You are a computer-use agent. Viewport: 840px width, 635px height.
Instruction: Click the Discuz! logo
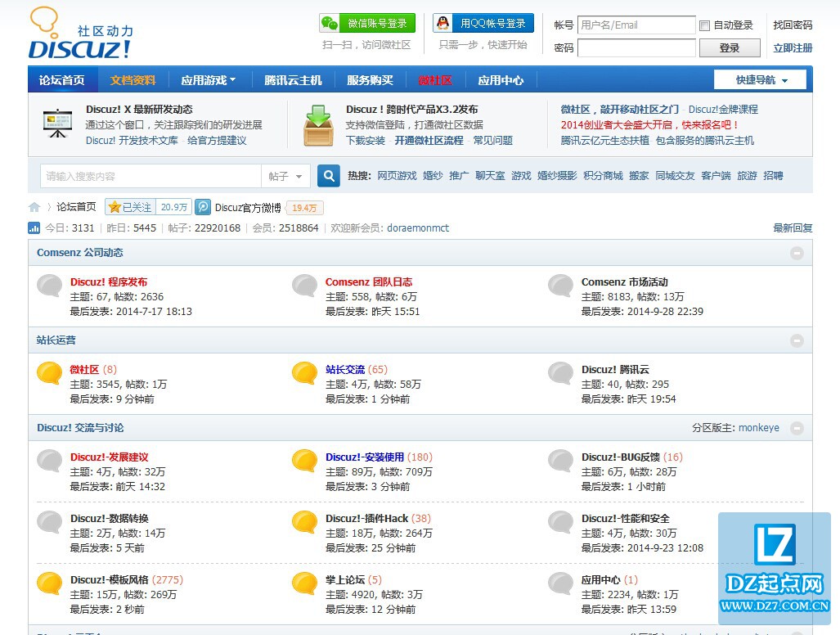tap(79, 34)
